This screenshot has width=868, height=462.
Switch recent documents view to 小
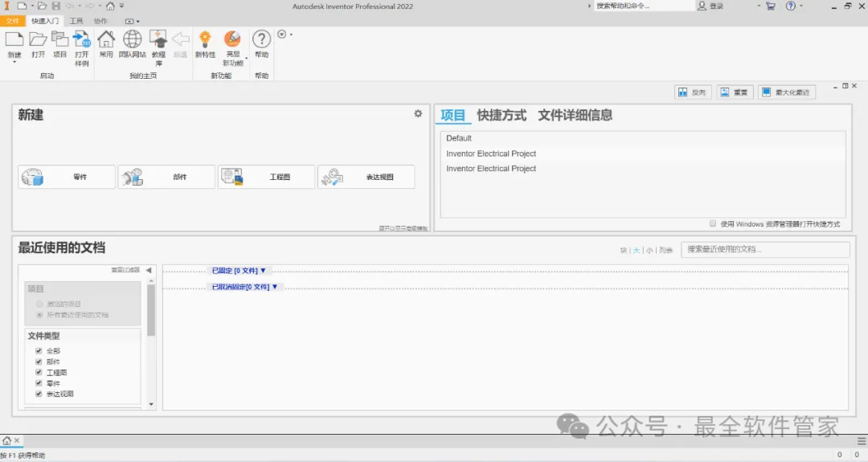(649, 250)
